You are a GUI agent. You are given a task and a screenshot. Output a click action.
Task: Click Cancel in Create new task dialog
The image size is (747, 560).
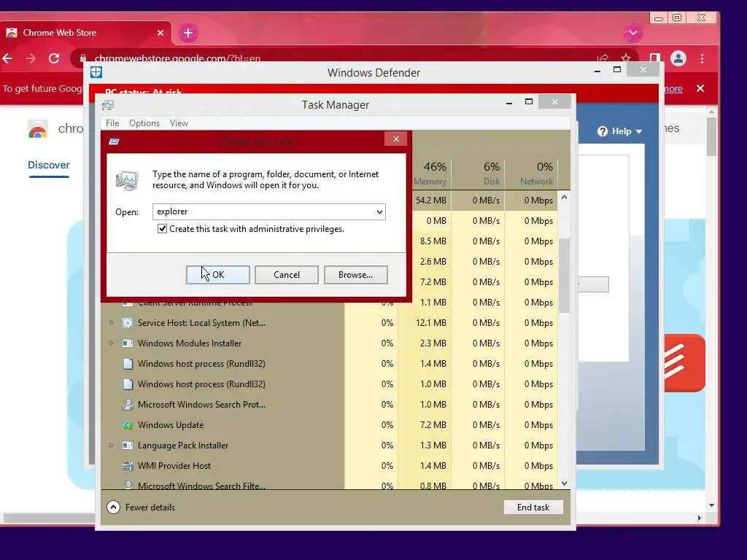tap(286, 275)
